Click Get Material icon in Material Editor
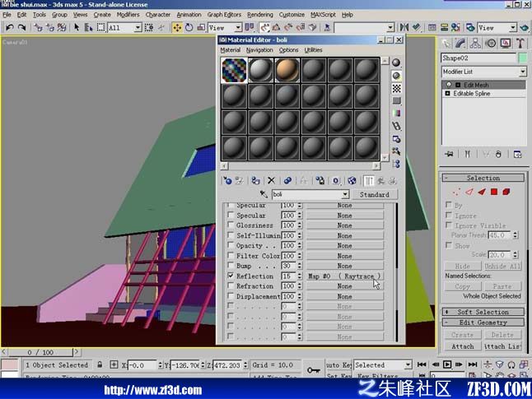Image resolution: width=532 pixels, height=399 pixels. pyautogui.click(x=227, y=181)
